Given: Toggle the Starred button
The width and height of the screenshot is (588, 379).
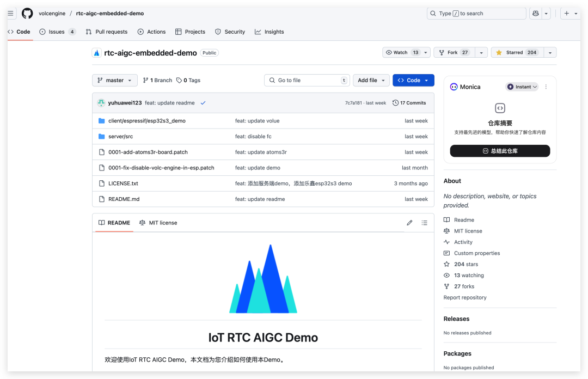Looking at the screenshot, I should coord(517,52).
